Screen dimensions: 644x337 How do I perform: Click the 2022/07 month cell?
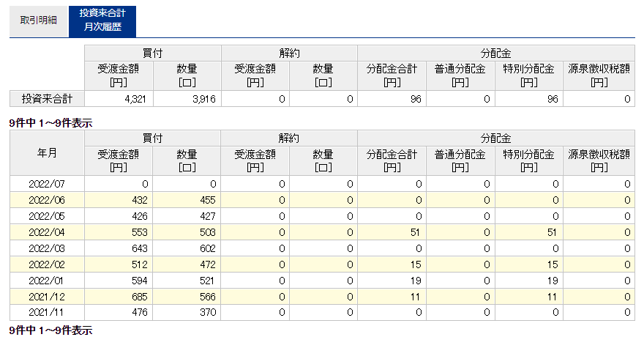tap(48, 184)
